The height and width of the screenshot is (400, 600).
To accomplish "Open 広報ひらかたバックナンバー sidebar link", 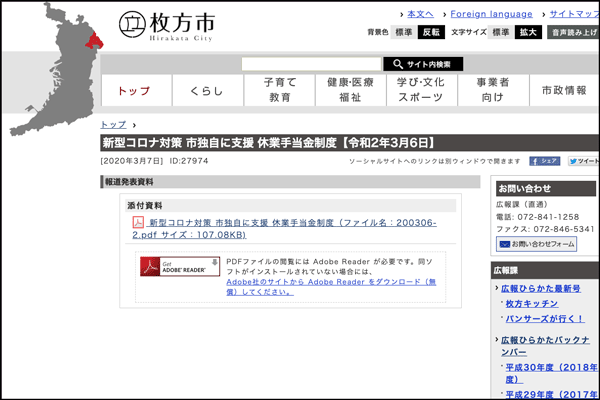I will click(545, 346).
